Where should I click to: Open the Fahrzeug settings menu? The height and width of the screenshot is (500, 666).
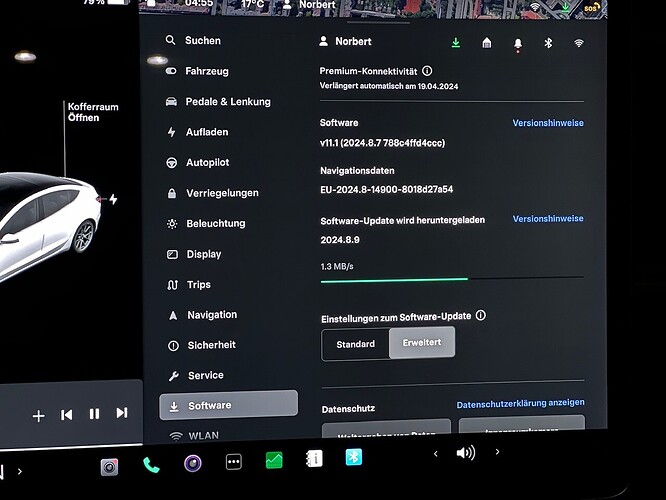197,71
